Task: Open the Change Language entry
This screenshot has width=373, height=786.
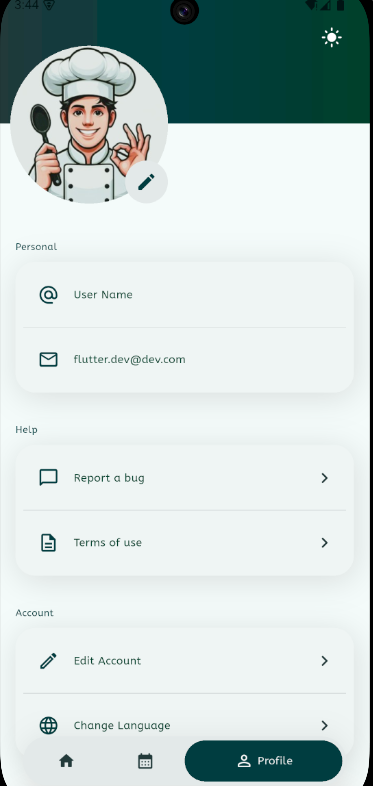Action: [x=184, y=725]
